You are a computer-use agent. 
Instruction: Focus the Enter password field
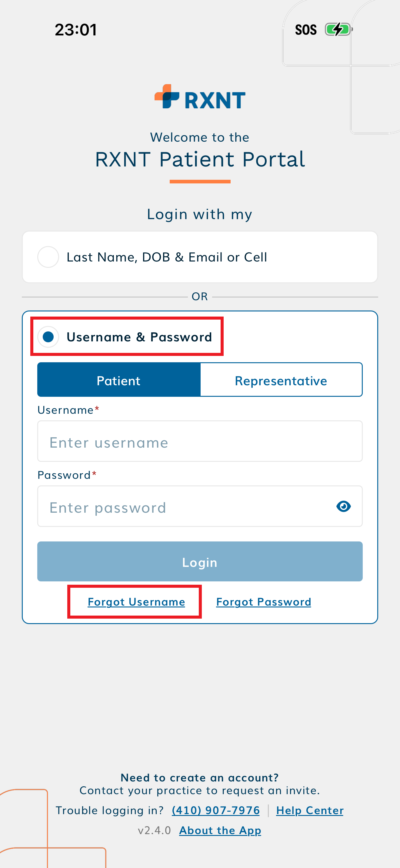tap(185, 506)
